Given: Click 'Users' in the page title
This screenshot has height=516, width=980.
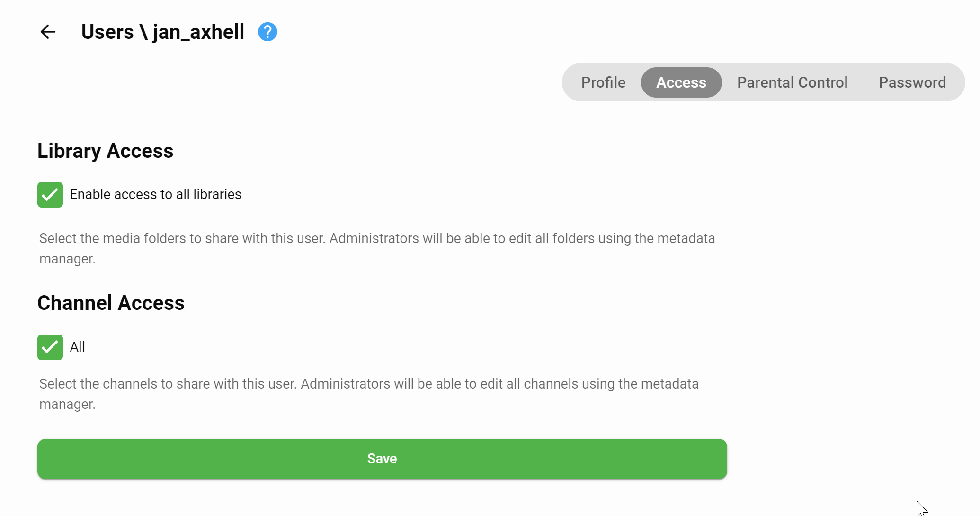Looking at the screenshot, I should tap(107, 32).
